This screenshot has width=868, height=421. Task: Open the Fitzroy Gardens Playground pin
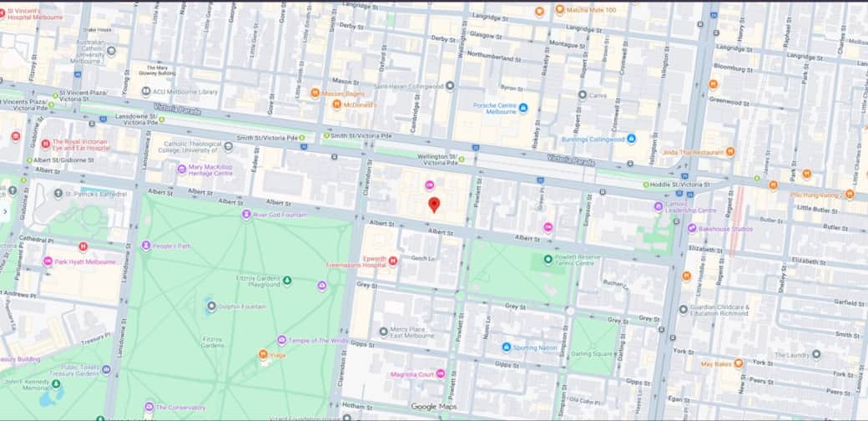(287, 281)
